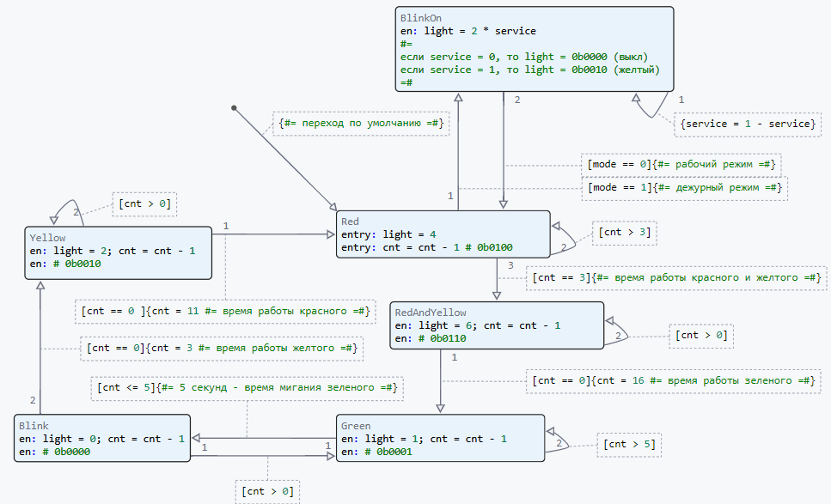Click the Blink state box

coord(102,439)
